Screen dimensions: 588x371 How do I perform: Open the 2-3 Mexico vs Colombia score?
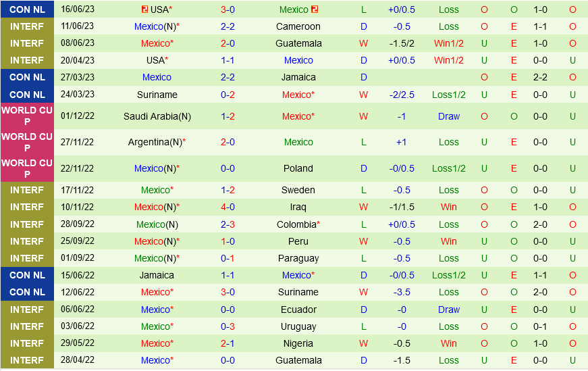228,224
